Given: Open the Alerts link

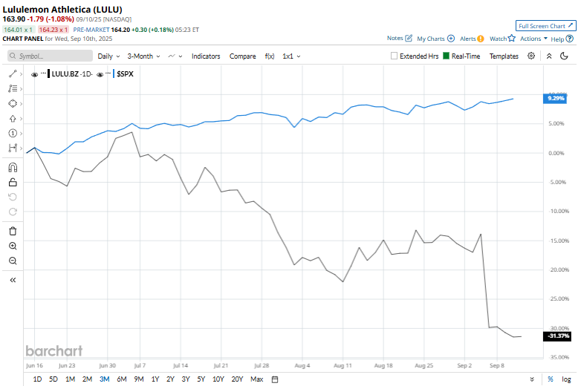Looking at the screenshot, I should pyautogui.click(x=467, y=39).
